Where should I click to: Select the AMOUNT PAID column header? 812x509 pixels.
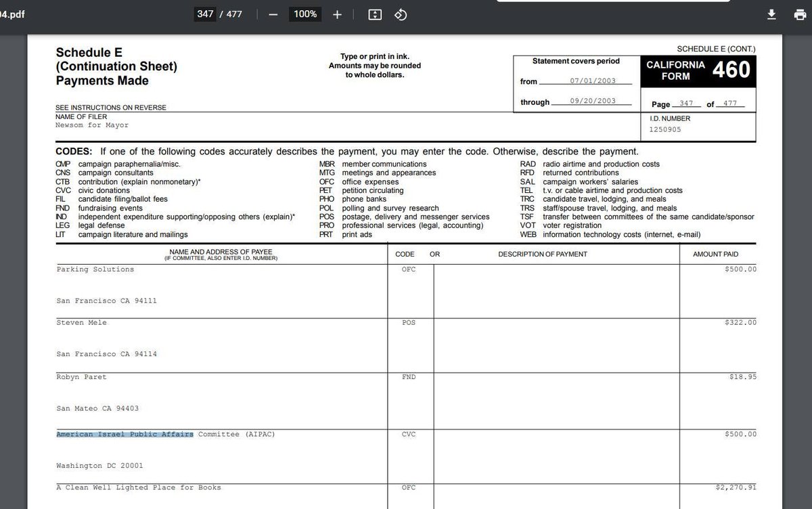point(716,255)
